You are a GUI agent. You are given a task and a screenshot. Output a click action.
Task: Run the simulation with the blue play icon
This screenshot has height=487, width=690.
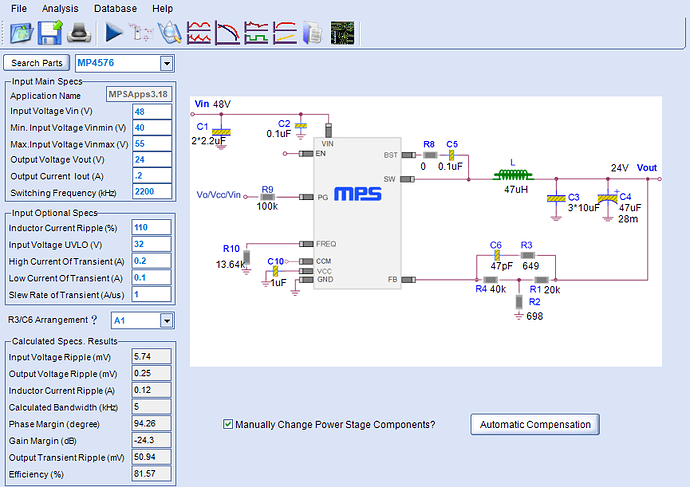tap(114, 33)
